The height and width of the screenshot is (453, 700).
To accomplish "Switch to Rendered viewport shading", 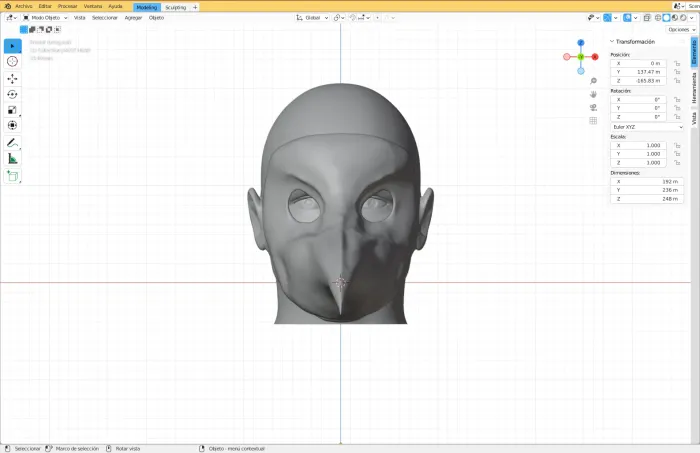I will click(x=683, y=18).
